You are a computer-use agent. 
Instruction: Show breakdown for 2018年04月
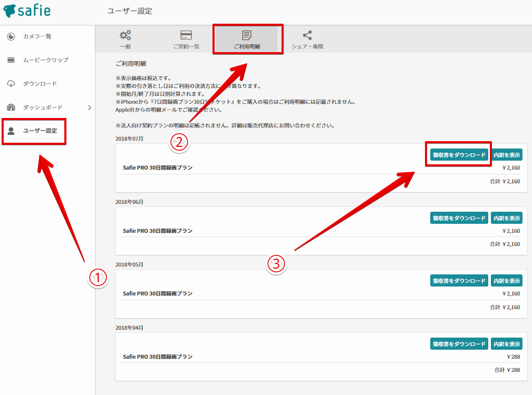507,343
